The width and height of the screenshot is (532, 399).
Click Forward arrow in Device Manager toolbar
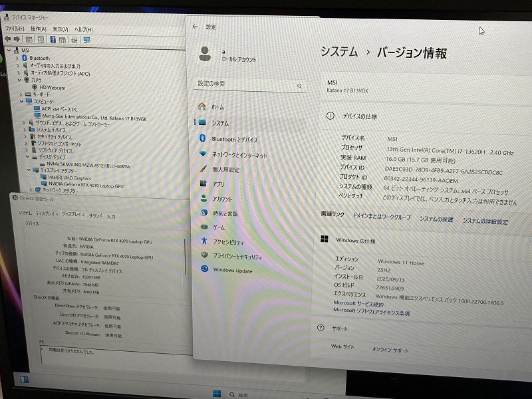point(17,39)
